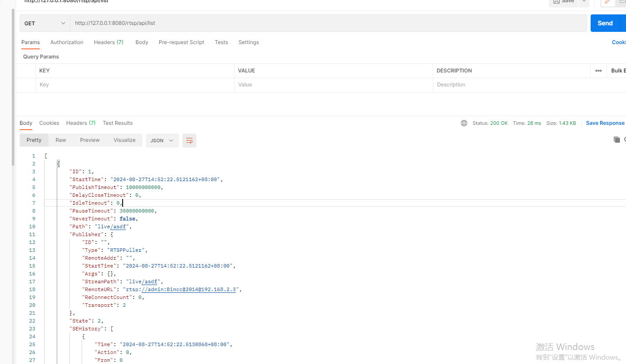Click the "NeverTimeout" false value
The image size is (626, 364).
[127, 219]
